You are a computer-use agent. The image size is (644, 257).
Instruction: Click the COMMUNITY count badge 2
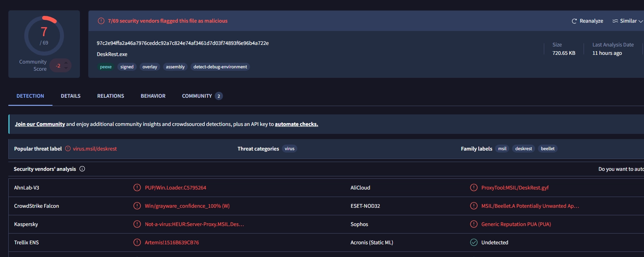tap(219, 96)
